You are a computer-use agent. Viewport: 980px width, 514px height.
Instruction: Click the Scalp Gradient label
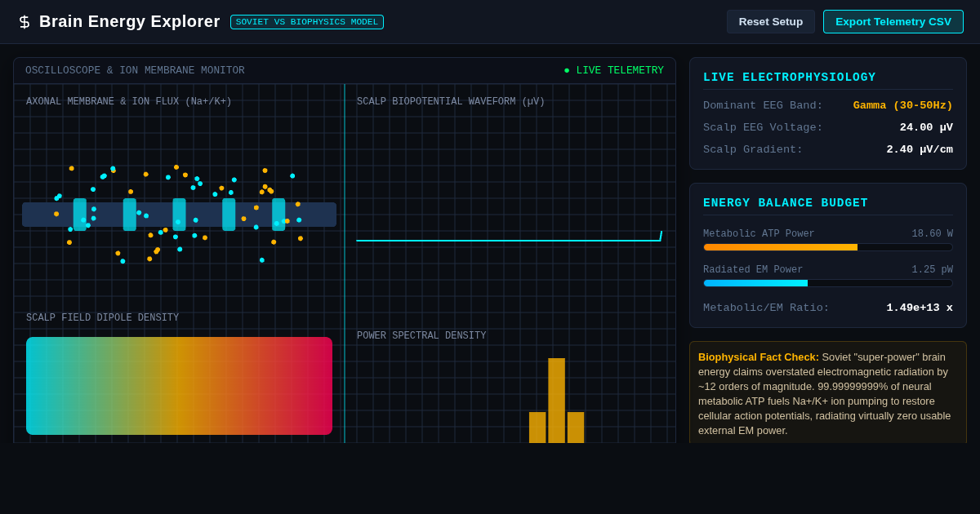[753, 149]
